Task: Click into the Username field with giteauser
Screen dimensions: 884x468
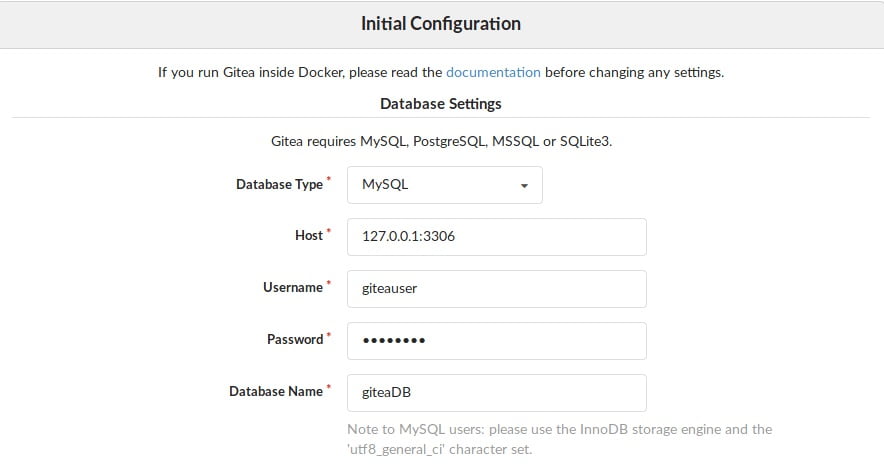Action: pyautogui.click(x=497, y=289)
